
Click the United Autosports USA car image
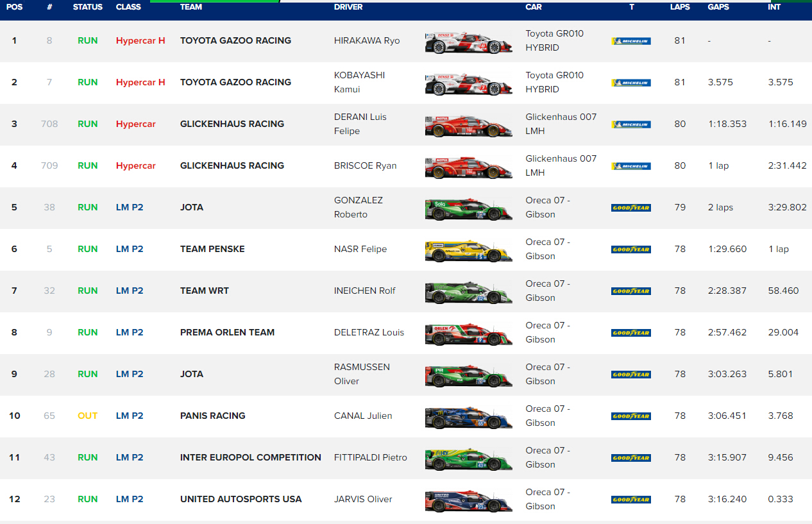pyautogui.click(x=468, y=500)
